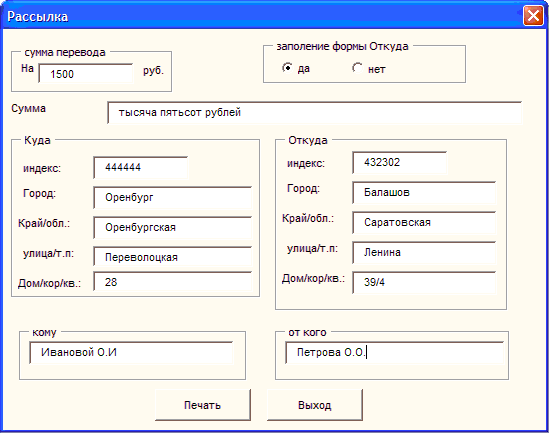Viewport: 549px width, 433px height.
Task: Click the Рассылка title bar
Action: 263,16
